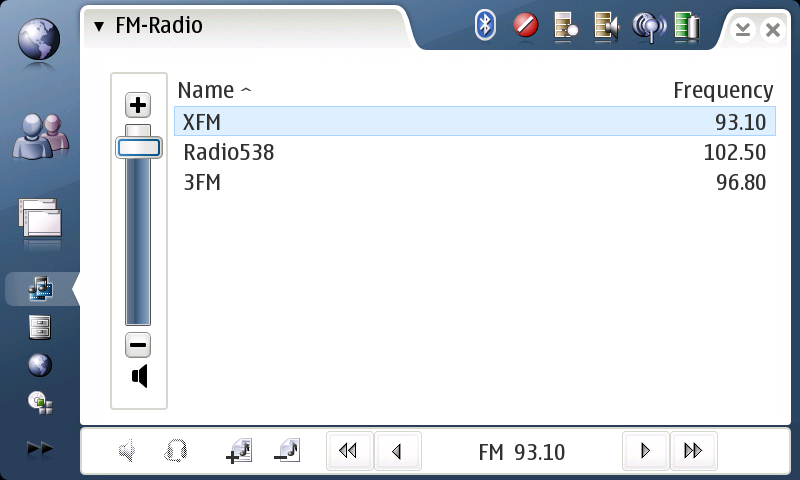This screenshot has height=480, width=800.
Task: Expand more apps with sidebar double arrow
Action: 40,449
